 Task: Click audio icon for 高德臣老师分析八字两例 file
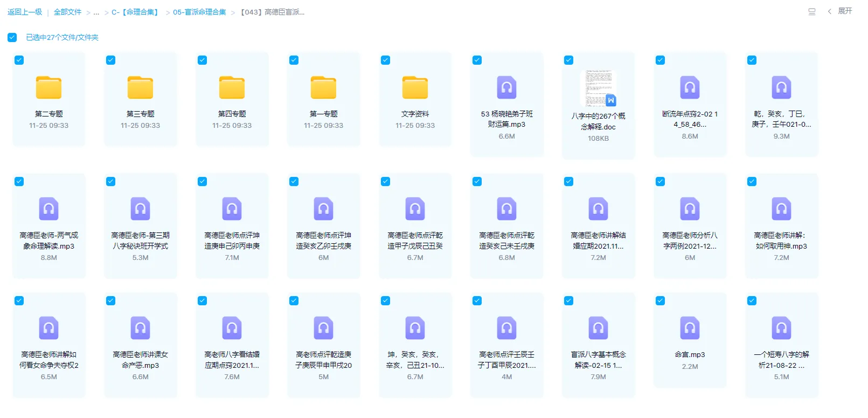coord(690,209)
